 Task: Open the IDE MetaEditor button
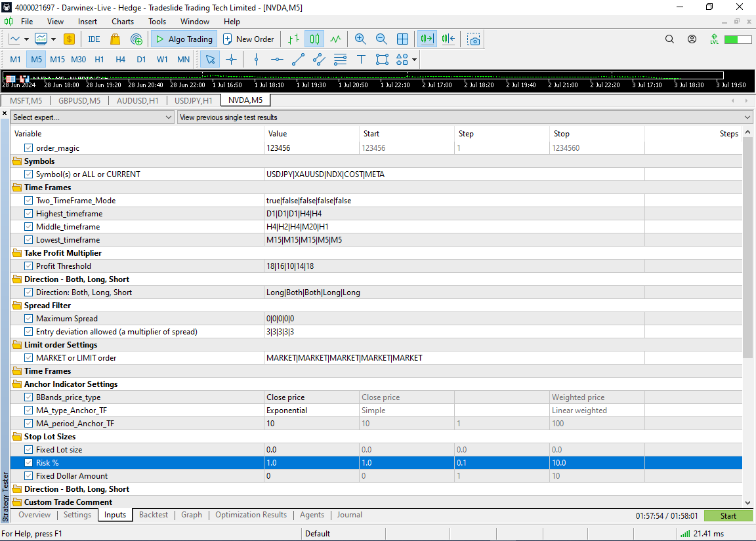94,39
